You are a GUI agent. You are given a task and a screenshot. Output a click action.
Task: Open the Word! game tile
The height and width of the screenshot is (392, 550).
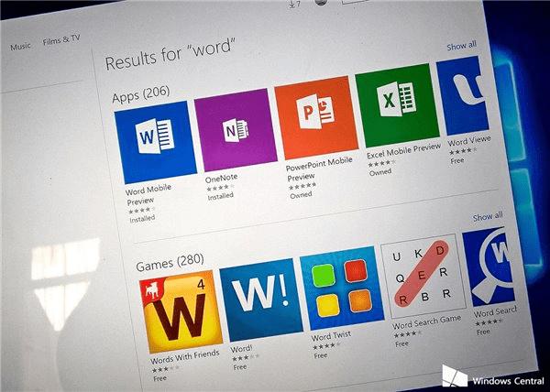pos(261,299)
